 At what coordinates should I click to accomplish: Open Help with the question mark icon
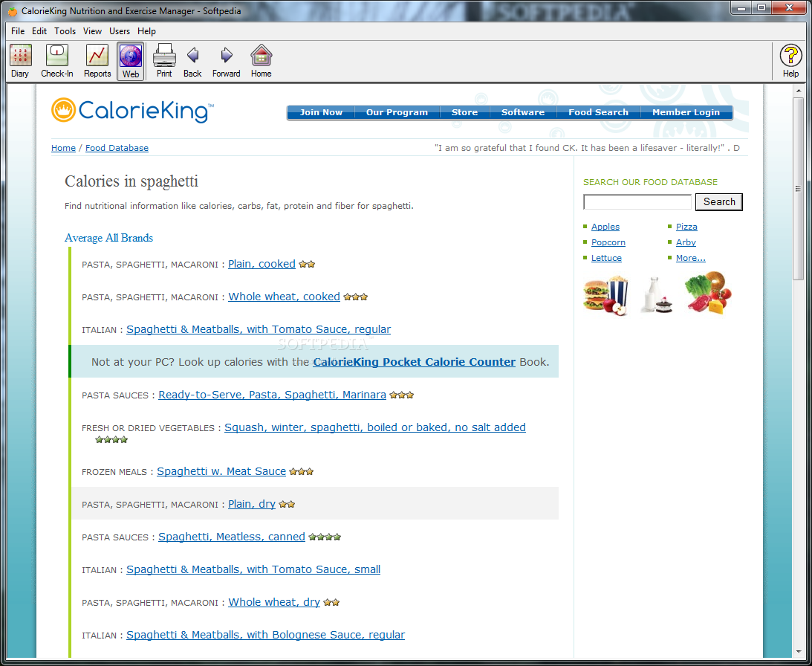point(790,61)
